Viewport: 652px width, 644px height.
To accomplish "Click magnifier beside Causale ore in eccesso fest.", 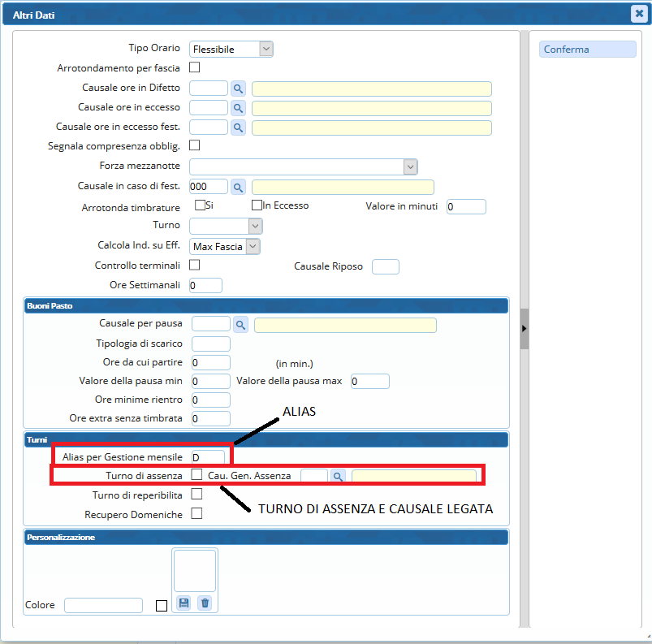I will tap(239, 128).
